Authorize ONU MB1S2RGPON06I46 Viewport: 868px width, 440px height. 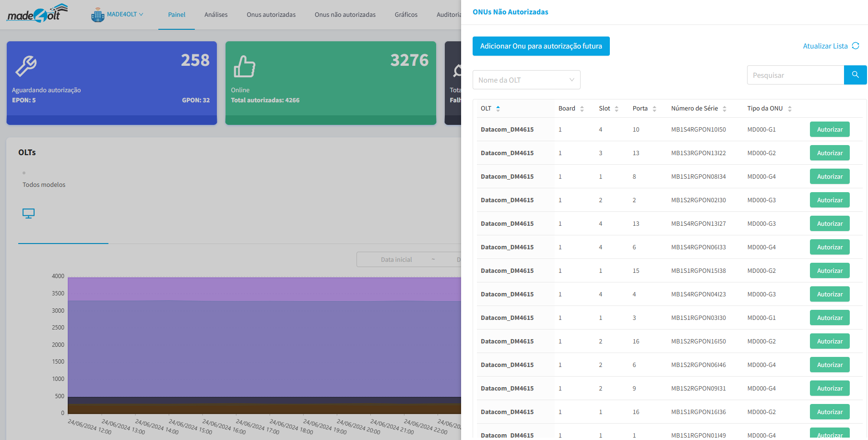[830, 365]
